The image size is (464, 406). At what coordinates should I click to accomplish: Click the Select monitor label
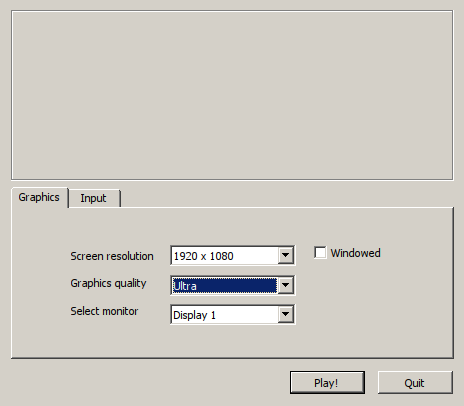pos(104,311)
